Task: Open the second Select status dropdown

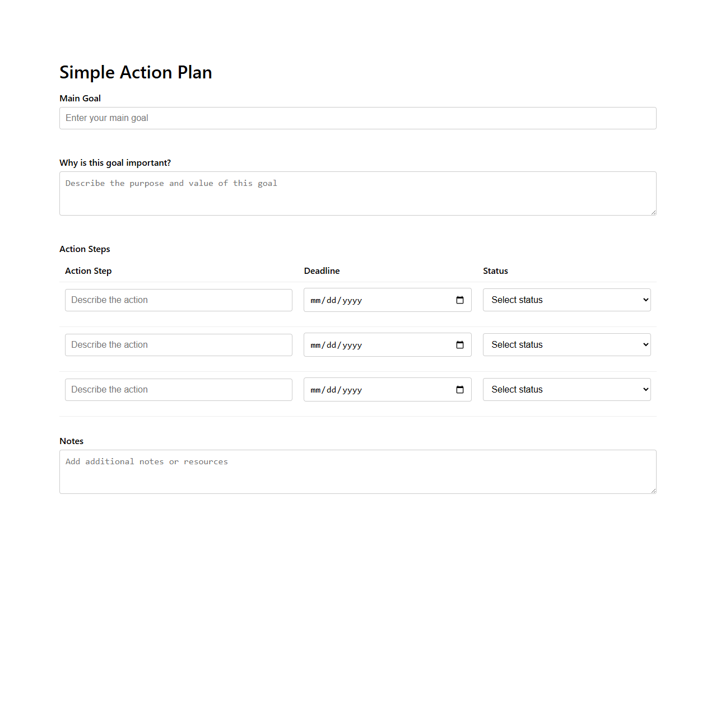Action: (566, 344)
